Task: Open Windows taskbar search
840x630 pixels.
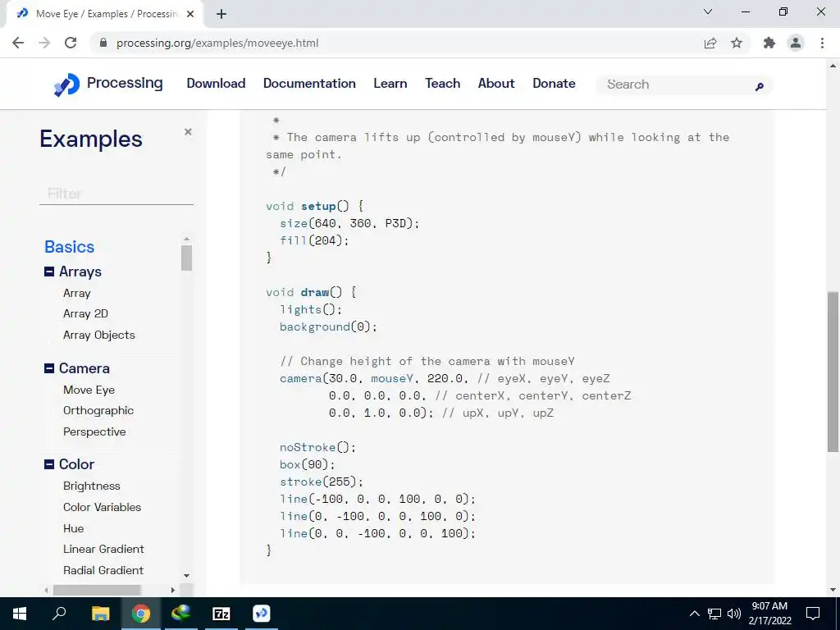Action: tap(59, 614)
